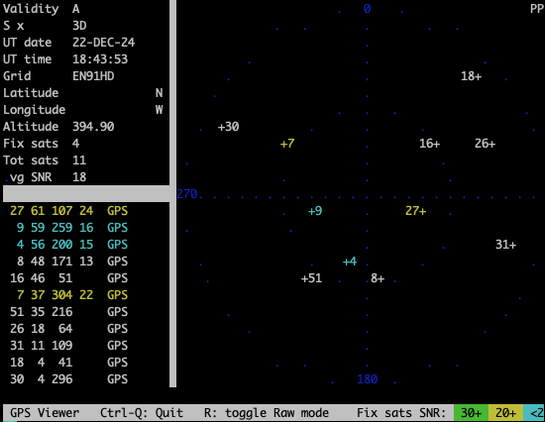Click satellite marker 8+ on sky plot

(x=377, y=278)
